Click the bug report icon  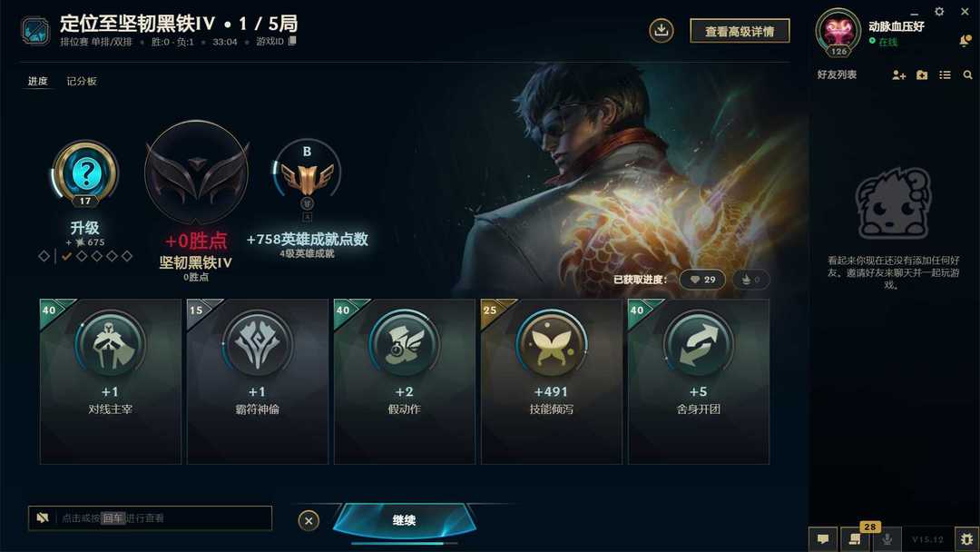pos(966,539)
